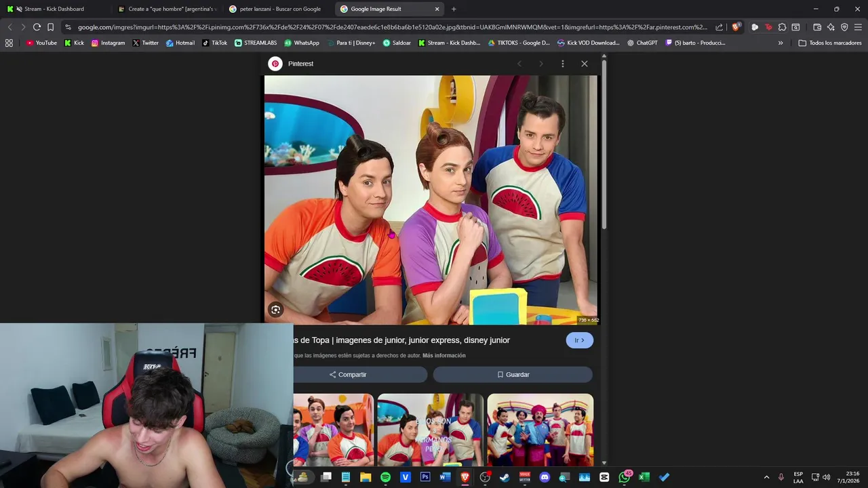
Task: Open the Para ti | Disney+ bookmark
Action: pos(351,43)
